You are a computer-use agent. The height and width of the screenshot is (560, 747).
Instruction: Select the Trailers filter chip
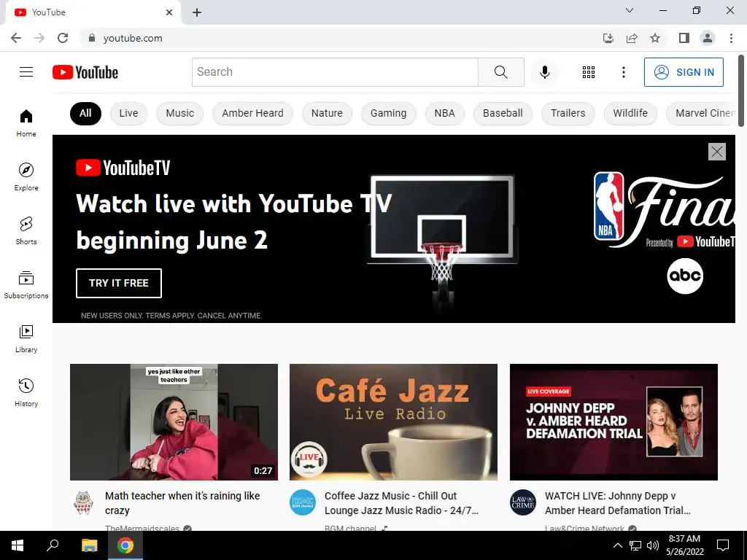[x=568, y=113]
